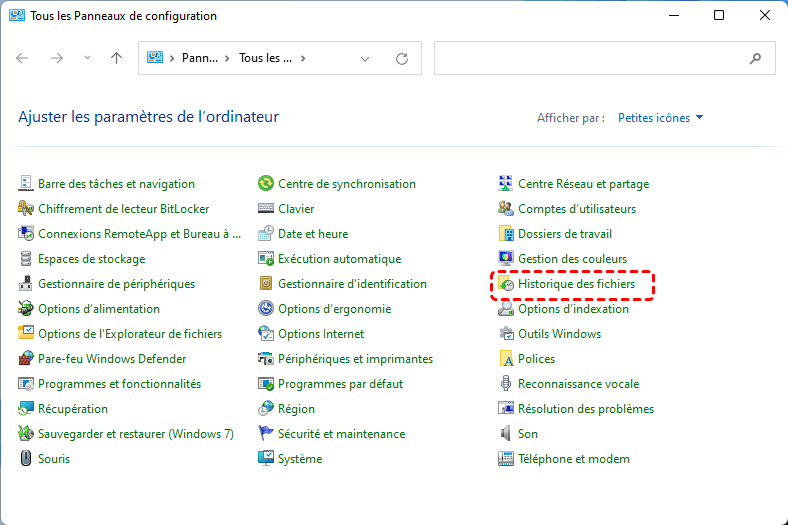Select the Tous les ... breadcrumb segment
The width and height of the screenshot is (788, 525).
point(265,58)
